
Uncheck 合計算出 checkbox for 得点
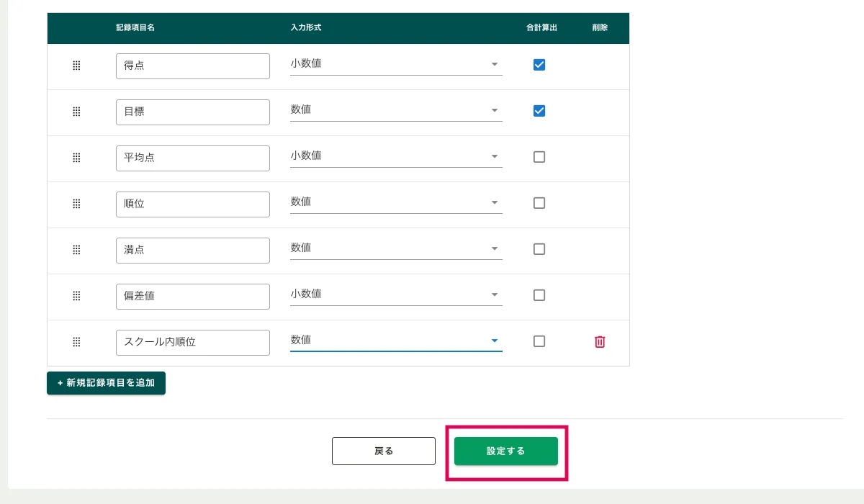(539, 65)
